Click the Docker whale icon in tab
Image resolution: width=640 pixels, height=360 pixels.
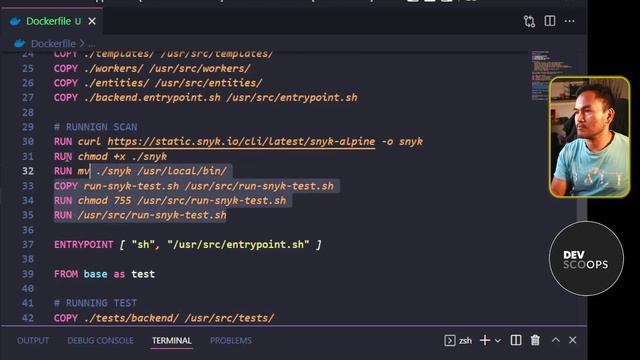click(x=16, y=21)
